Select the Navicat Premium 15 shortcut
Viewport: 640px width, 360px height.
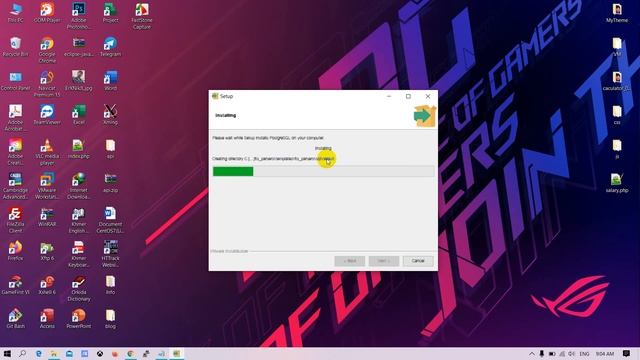pyautogui.click(x=47, y=84)
